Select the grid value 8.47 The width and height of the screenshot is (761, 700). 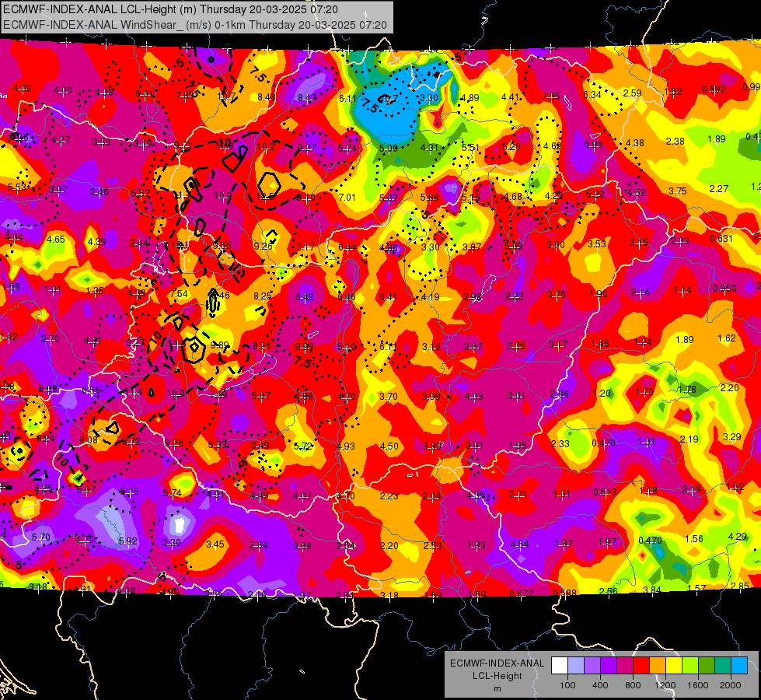pos(307,98)
